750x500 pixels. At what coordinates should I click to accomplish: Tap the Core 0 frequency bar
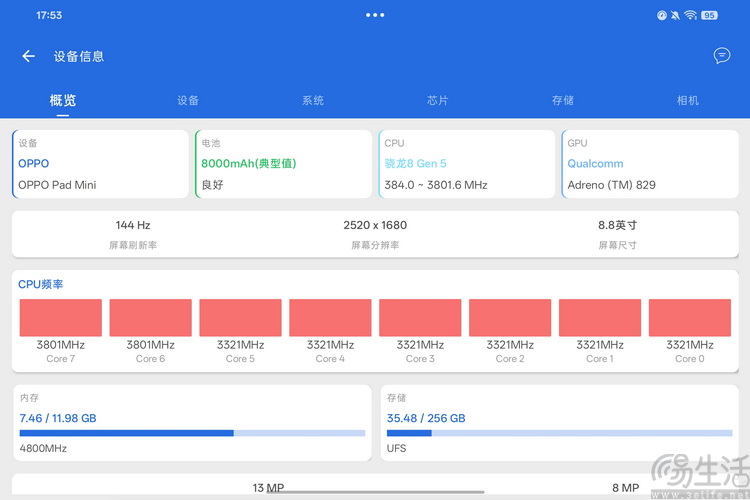pyautogui.click(x=689, y=318)
